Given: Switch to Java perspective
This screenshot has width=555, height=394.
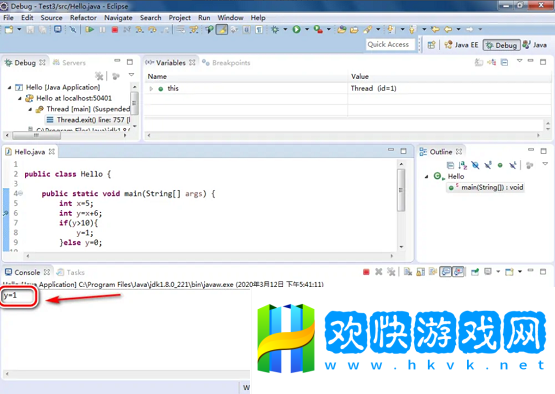Looking at the screenshot, I should point(535,45).
